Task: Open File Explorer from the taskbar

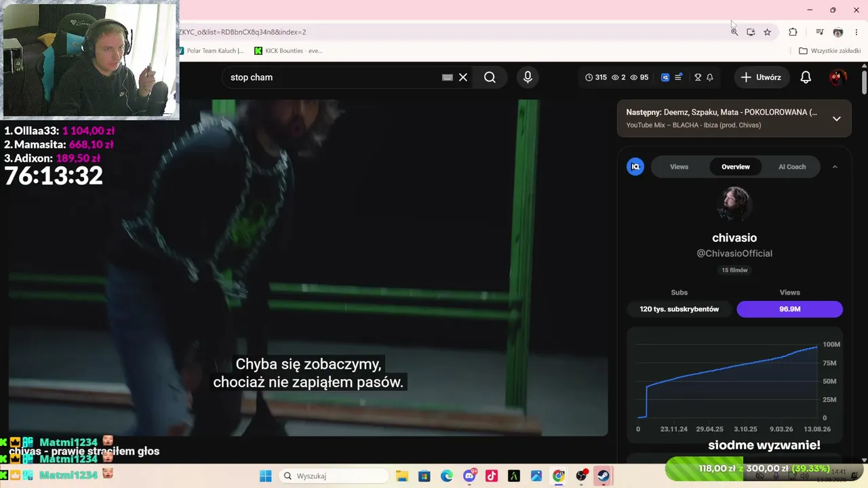Action: pos(401,476)
